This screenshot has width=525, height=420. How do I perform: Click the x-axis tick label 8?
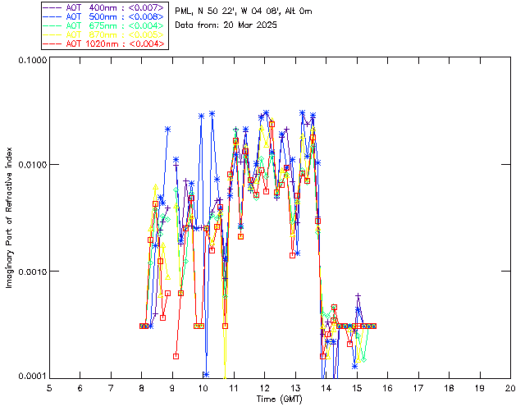(x=142, y=388)
